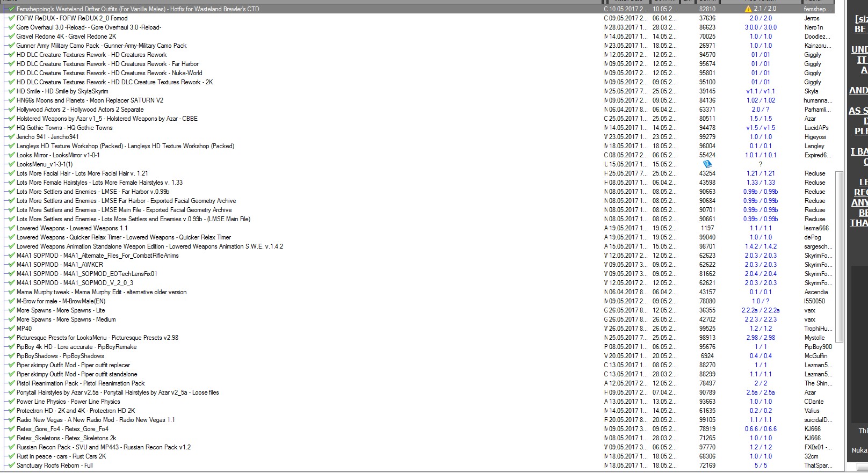Click author name CDante
The image size is (868, 473).
pyautogui.click(x=814, y=402)
